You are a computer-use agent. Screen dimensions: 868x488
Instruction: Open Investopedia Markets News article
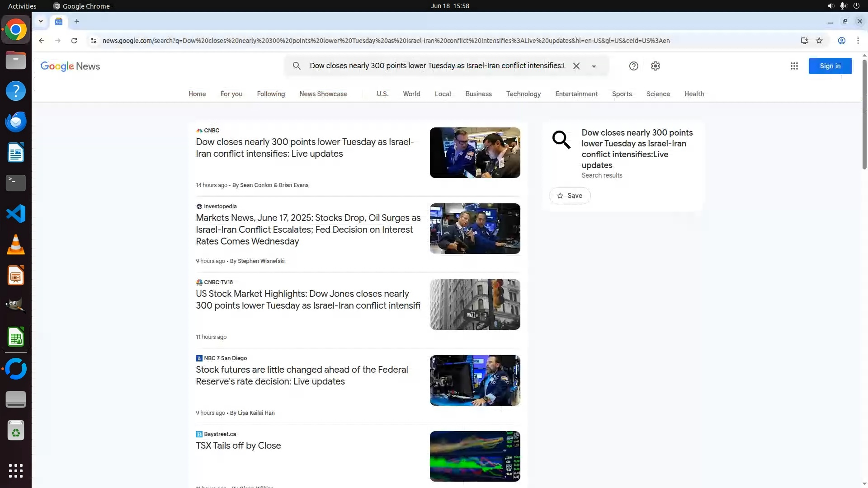coord(308,230)
